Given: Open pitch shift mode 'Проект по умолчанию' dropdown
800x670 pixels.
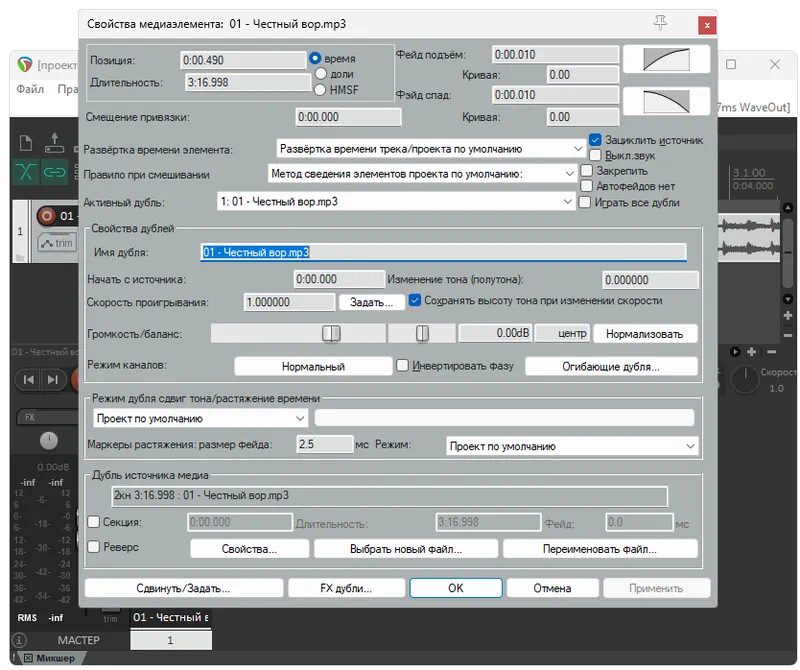Looking at the screenshot, I should [200, 418].
